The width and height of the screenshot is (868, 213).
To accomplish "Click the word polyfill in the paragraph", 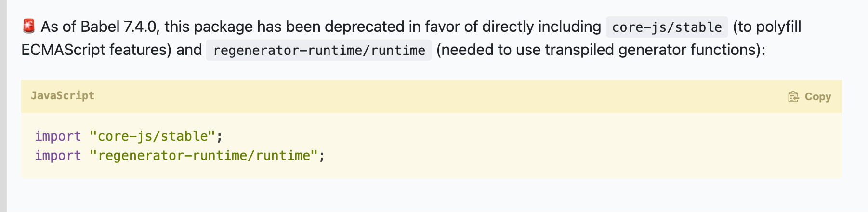I will point(778,27).
